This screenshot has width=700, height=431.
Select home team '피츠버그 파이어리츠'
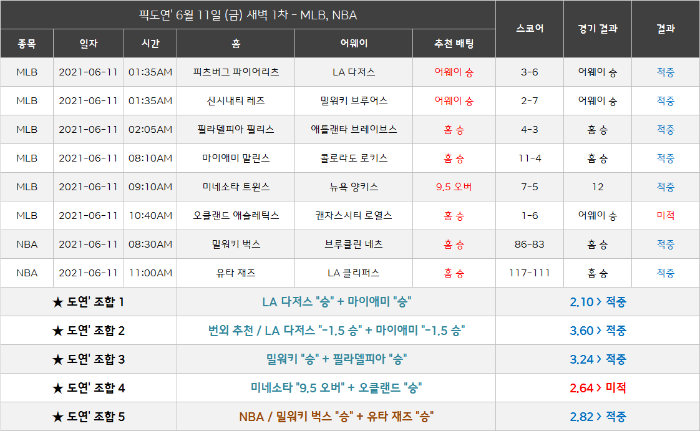236,72
